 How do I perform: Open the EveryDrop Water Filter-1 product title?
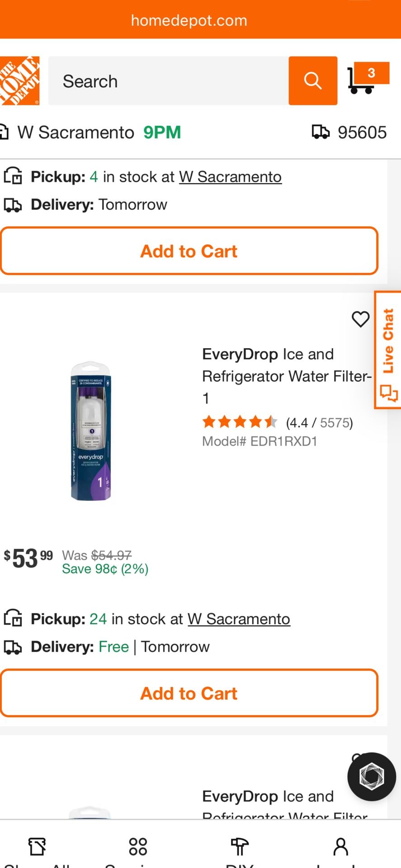[287, 376]
